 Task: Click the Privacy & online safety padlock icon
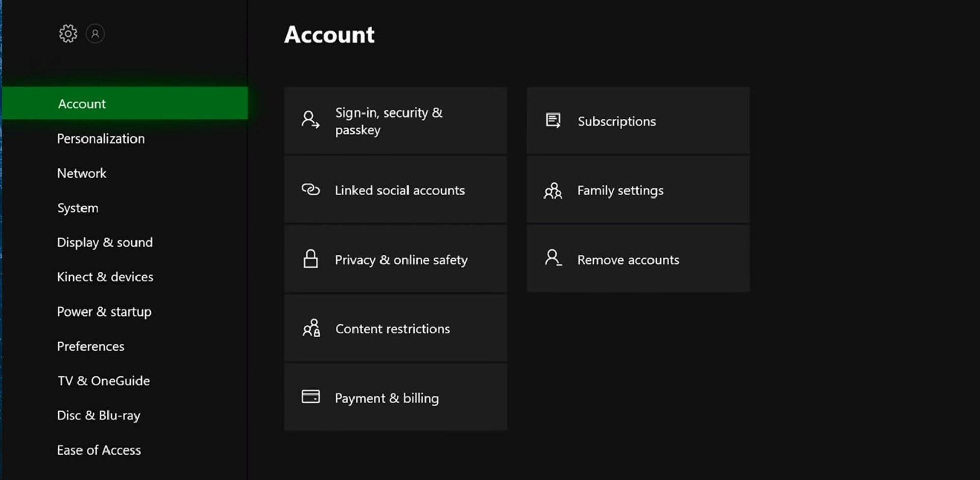[x=310, y=259]
